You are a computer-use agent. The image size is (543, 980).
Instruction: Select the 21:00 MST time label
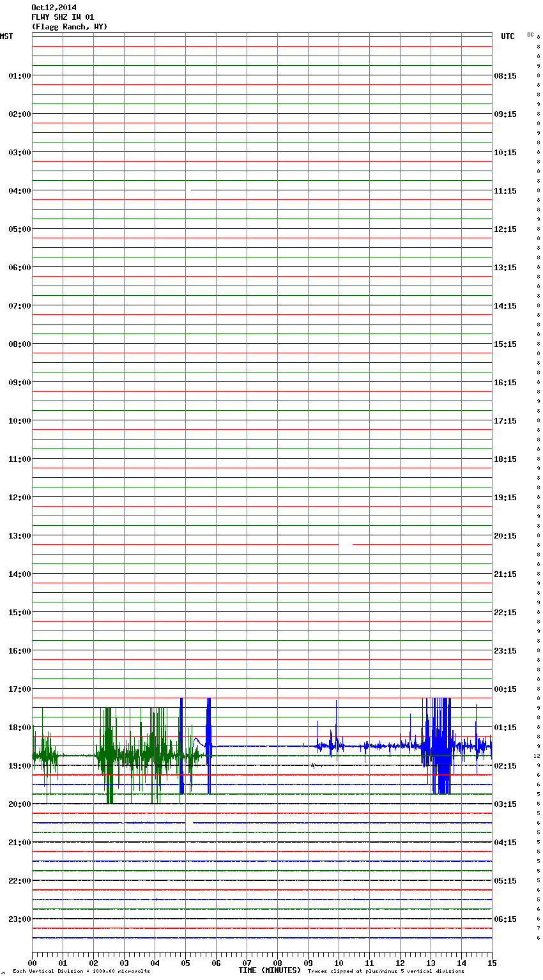pyautogui.click(x=20, y=843)
